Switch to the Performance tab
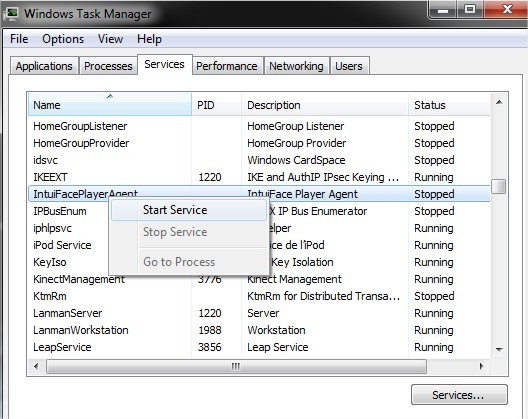This screenshot has height=419, width=528. 227,66
